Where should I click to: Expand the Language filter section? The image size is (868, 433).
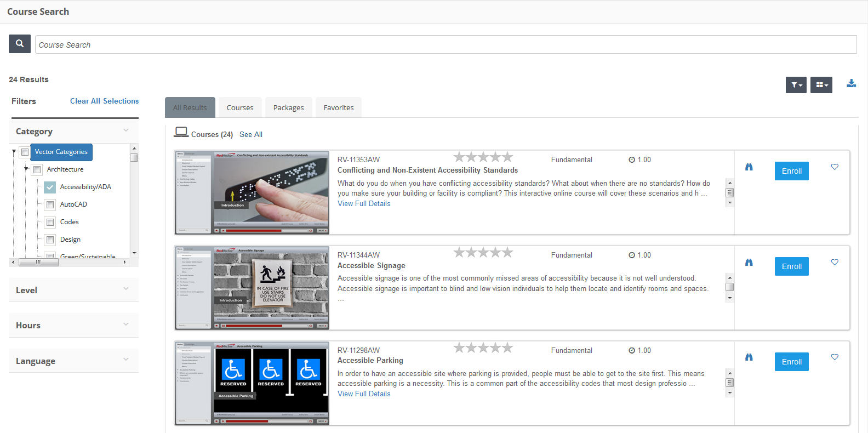[x=73, y=361]
